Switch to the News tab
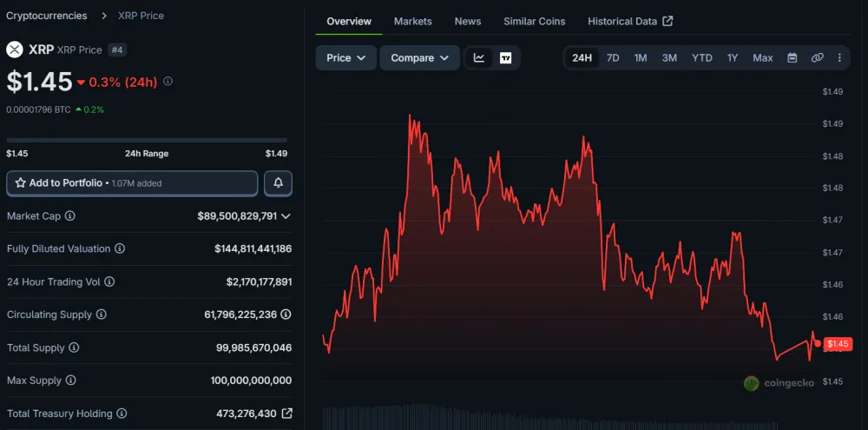The image size is (868, 430). coord(468,21)
